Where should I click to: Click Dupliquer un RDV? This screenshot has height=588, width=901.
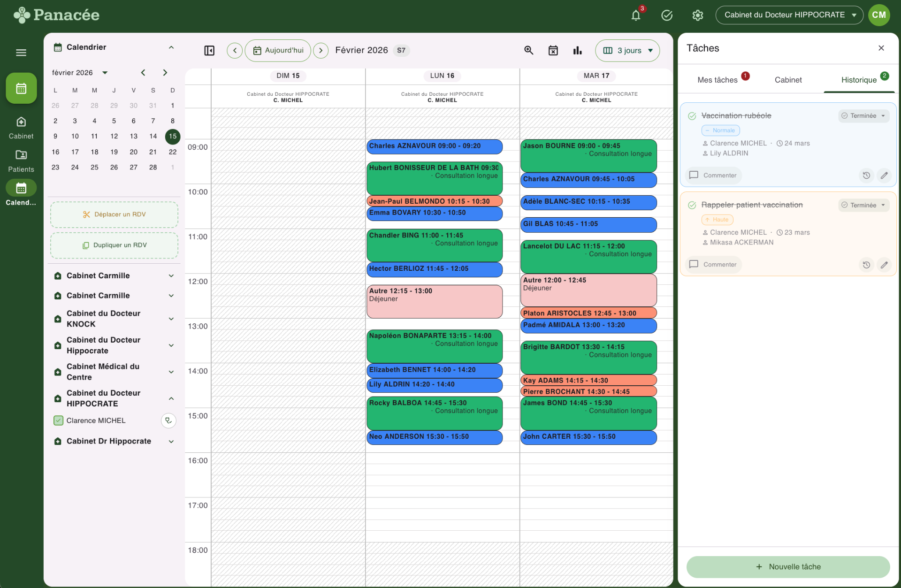tap(115, 245)
